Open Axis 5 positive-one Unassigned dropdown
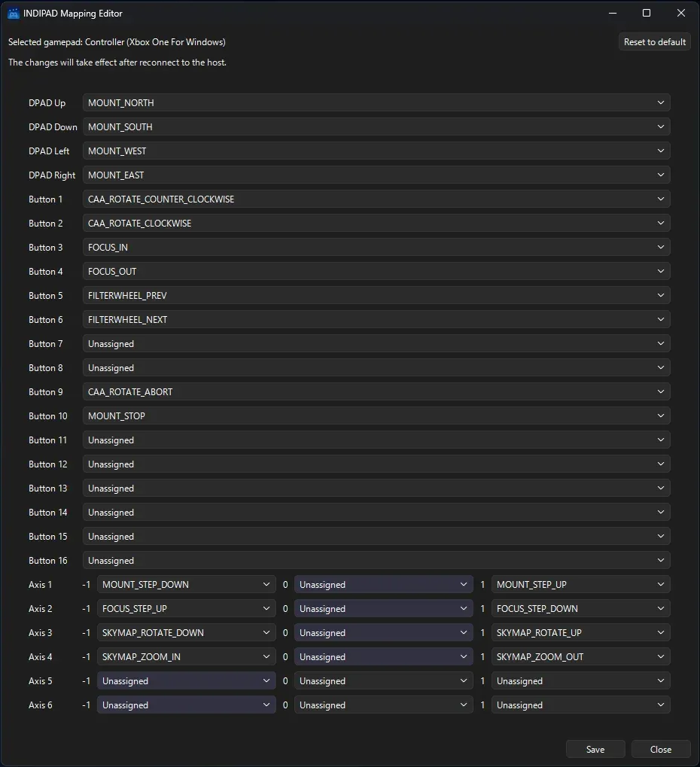Image resolution: width=700 pixels, height=767 pixels. (x=580, y=681)
